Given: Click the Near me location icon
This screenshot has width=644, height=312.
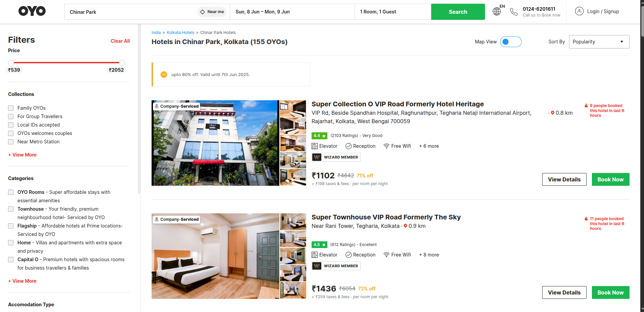Looking at the screenshot, I should click(203, 12).
